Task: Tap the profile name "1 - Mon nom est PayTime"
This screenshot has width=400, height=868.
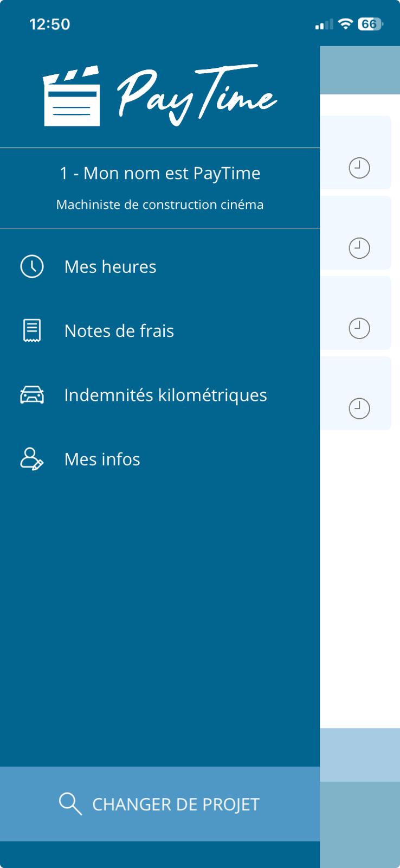Action: pos(160,173)
